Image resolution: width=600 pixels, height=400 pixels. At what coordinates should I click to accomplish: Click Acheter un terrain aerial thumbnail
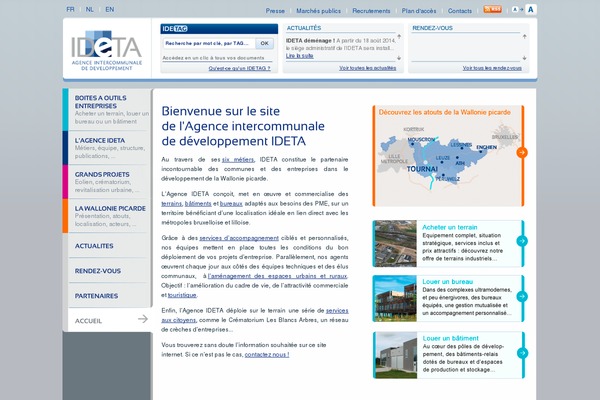395,243
